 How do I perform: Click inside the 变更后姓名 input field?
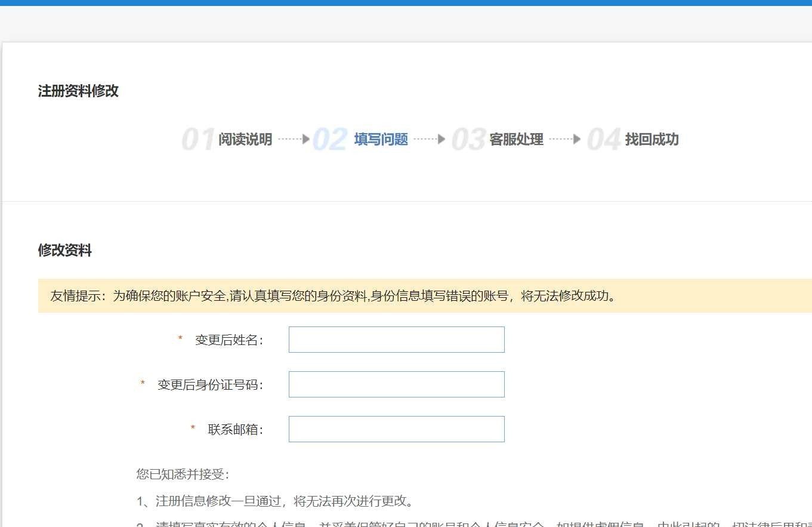pyautogui.click(x=396, y=339)
